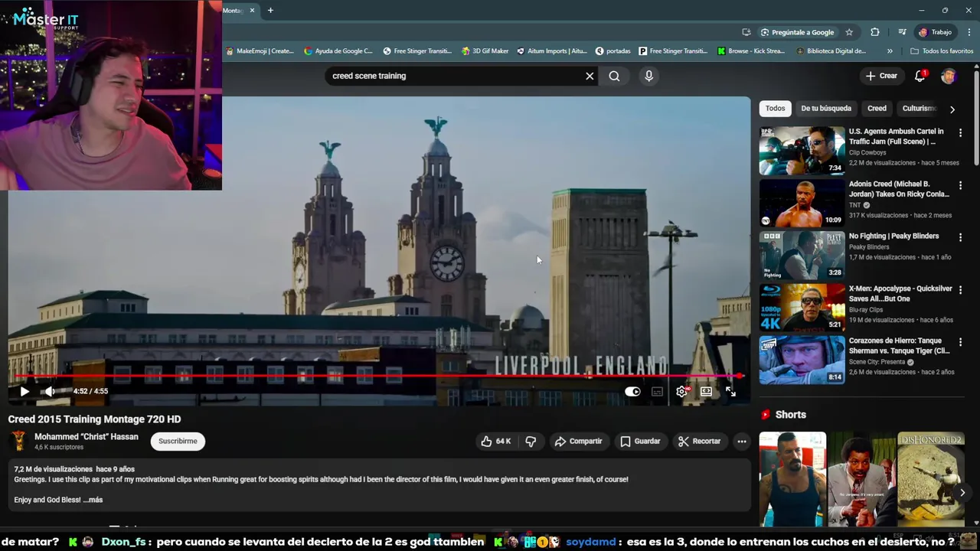Like the video showing 64 K likes
980x551 pixels.
pyautogui.click(x=495, y=441)
